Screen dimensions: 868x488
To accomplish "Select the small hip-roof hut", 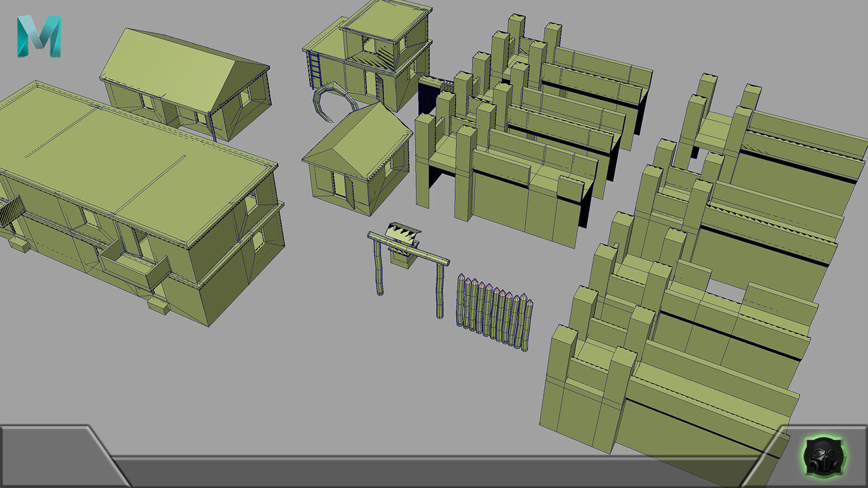I will [358, 158].
